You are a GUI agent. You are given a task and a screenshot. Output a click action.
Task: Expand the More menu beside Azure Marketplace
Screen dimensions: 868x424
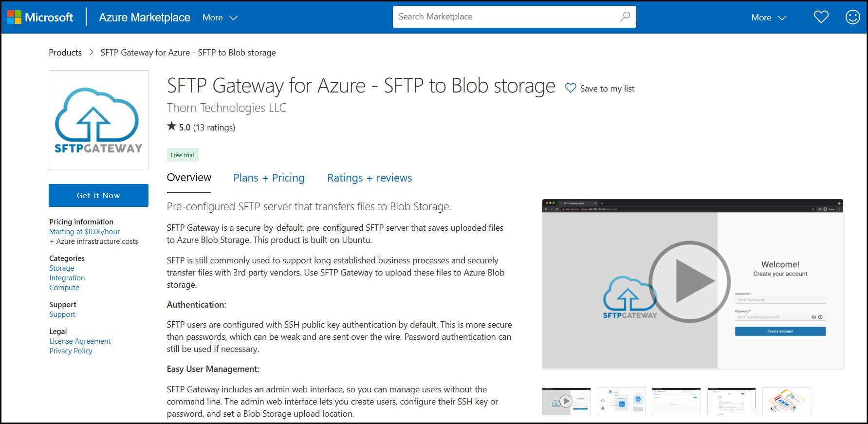(x=220, y=18)
